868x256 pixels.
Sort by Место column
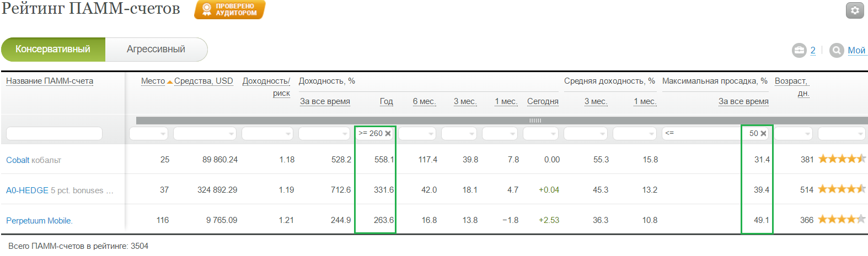[x=153, y=81]
